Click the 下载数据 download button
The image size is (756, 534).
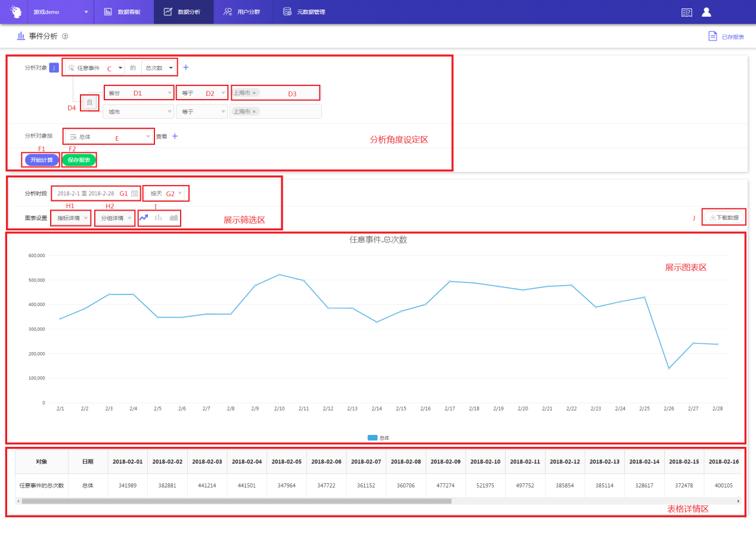(x=724, y=218)
